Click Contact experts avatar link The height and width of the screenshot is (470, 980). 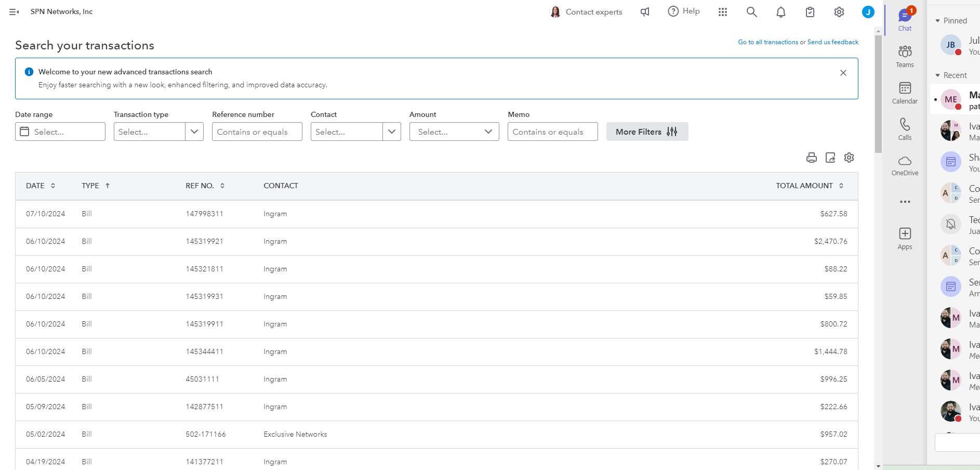coord(586,12)
